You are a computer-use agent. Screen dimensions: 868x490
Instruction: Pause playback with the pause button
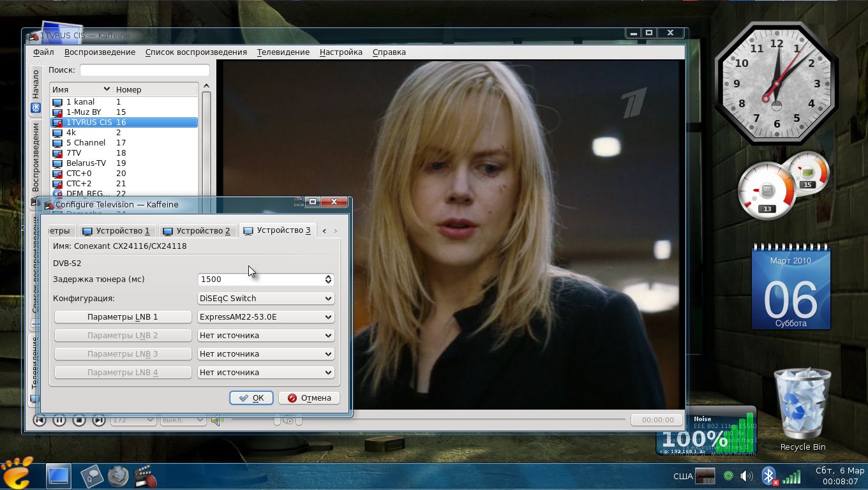59,420
